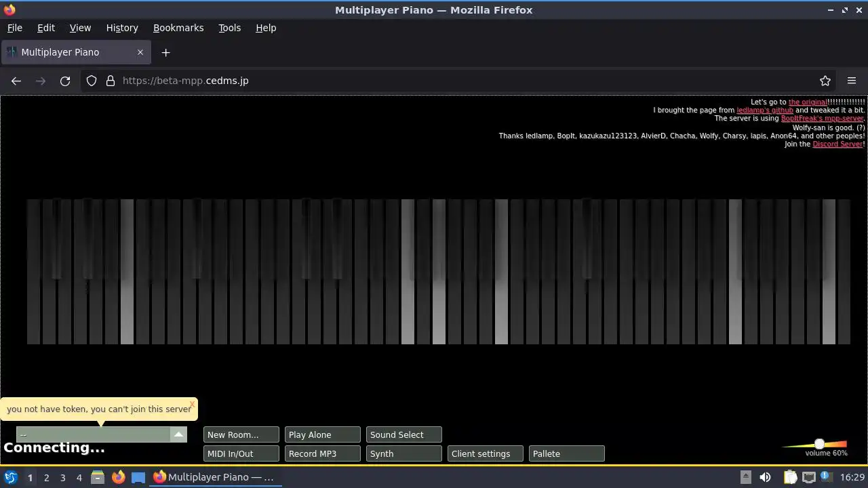Click the show desktop icon in taskbar
This screenshot has width=868, height=488.
tap(138, 477)
